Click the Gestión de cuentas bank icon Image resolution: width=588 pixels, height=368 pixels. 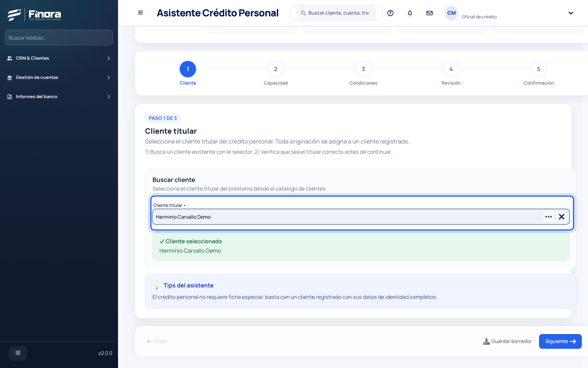tap(10, 78)
